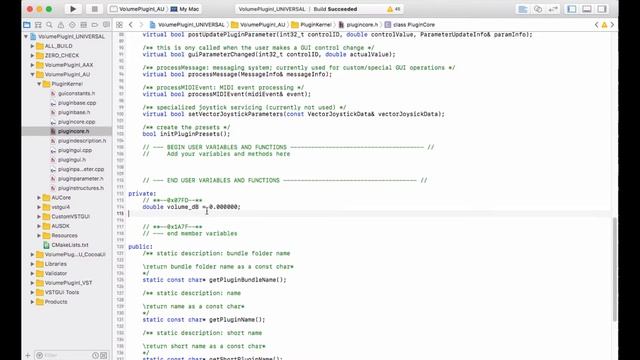Expand the vstgui4 folder
The image size is (640, 360).
tap(39, 207)
